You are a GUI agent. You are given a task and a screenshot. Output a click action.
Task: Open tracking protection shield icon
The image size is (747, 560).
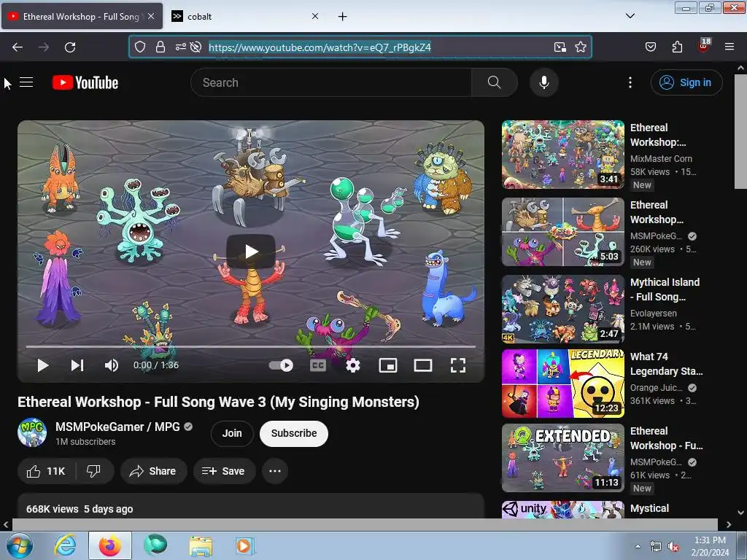click(139, 47)
